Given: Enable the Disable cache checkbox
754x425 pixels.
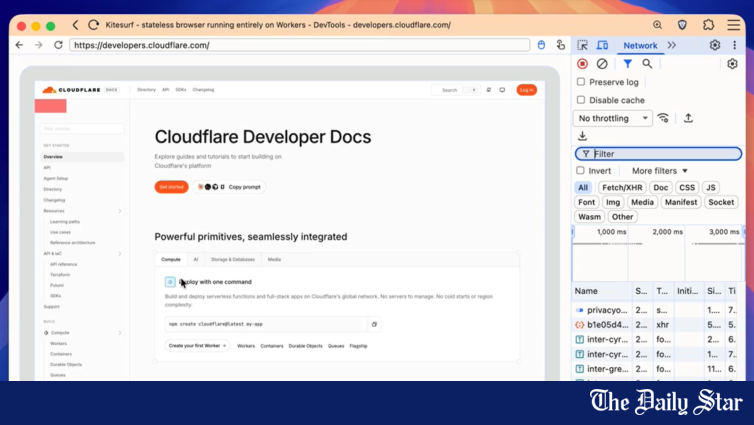Looking at the screenshot, I should pos(581,100).
